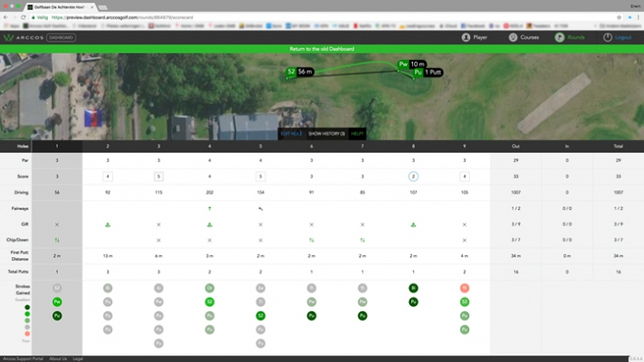Open Show History panel
The width and height of the screenshot is (644, 362).
tap(327, 134)
